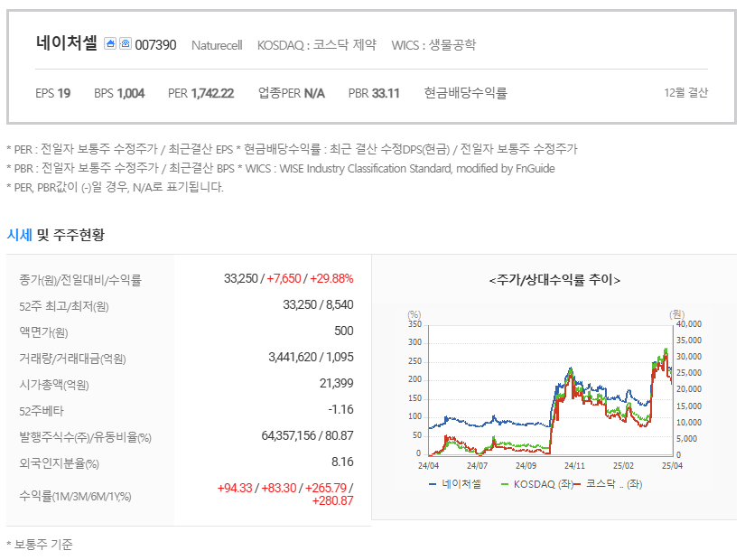
Task: Click the 1M return +94.33 value
Action: 235,489
